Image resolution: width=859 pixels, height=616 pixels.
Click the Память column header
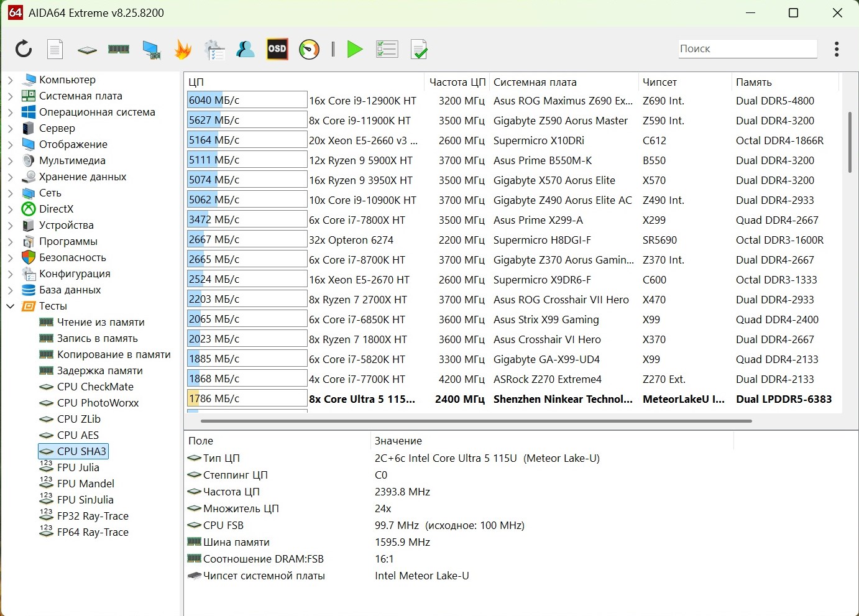click(x=753, y=82)
